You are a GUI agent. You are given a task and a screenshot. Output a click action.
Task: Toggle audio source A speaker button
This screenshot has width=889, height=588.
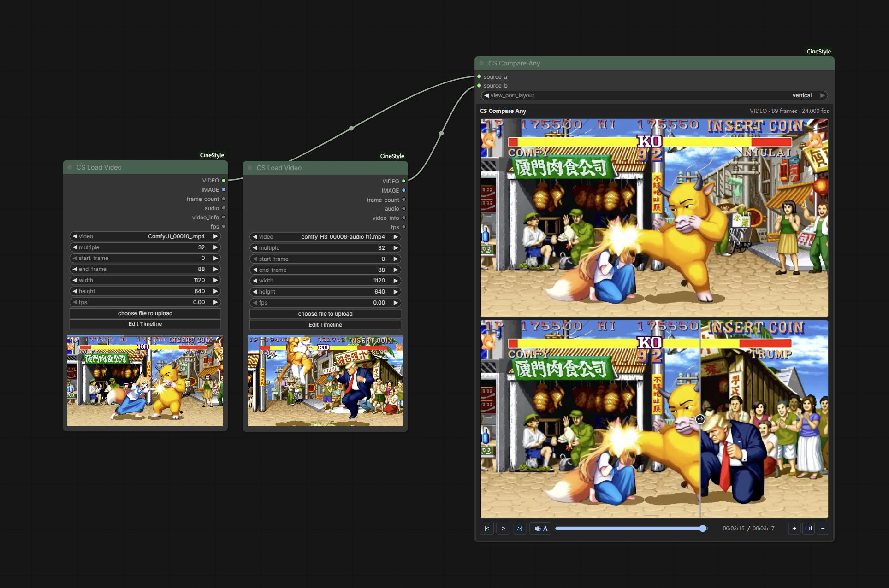click(x=541, y=529)
